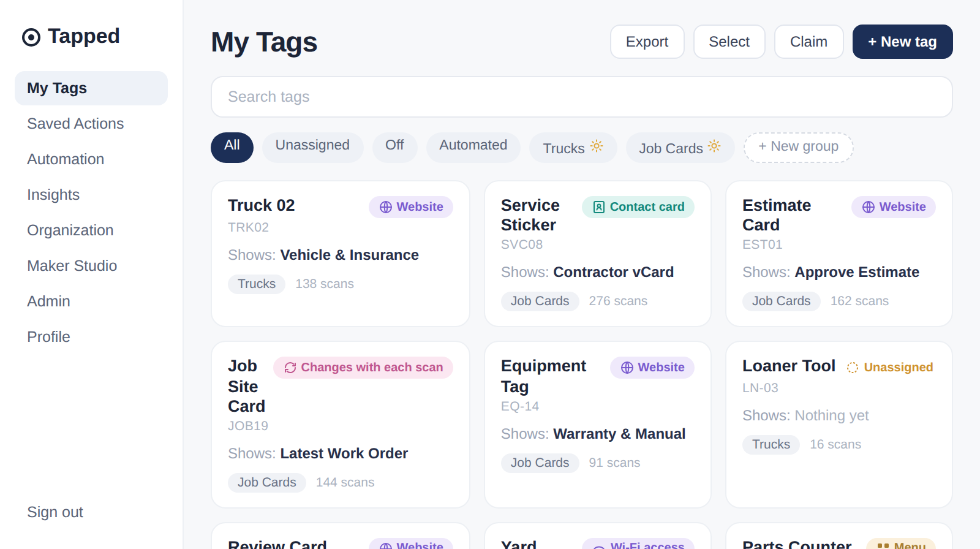The image size is (980, 549).
Task: Click the Website badge on Estimate Card
Action: (x=894, y=207)
